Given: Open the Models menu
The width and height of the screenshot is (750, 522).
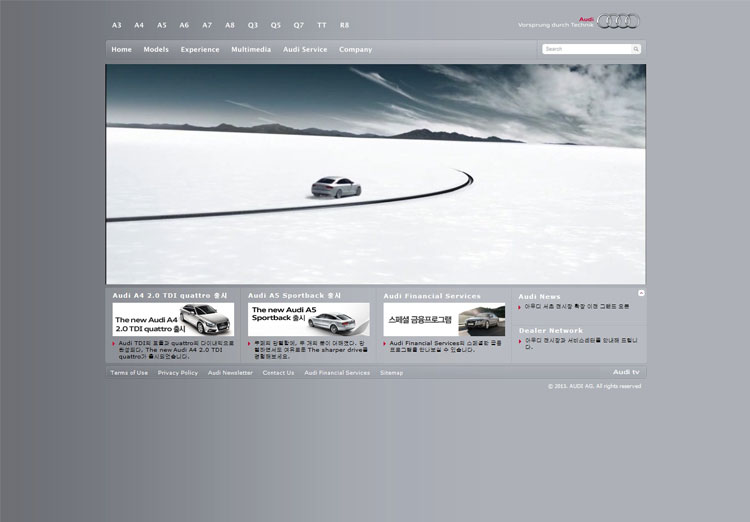Looking at the screenshot, I should pyautogui.click(x=156, y=49).
